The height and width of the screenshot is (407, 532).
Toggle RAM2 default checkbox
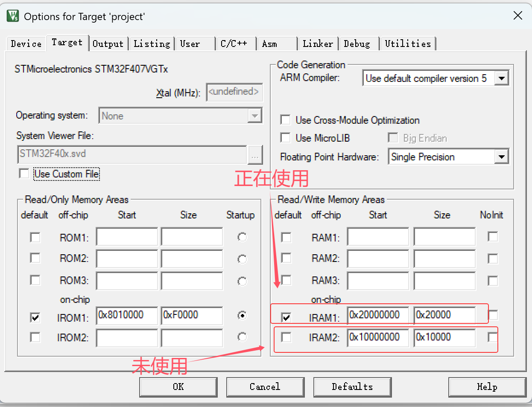[286, 258]
